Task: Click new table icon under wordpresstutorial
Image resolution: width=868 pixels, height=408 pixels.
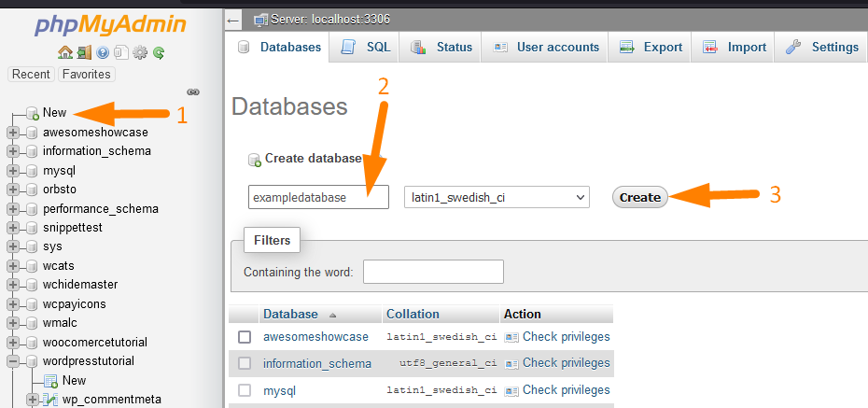Action: [51, 381]
